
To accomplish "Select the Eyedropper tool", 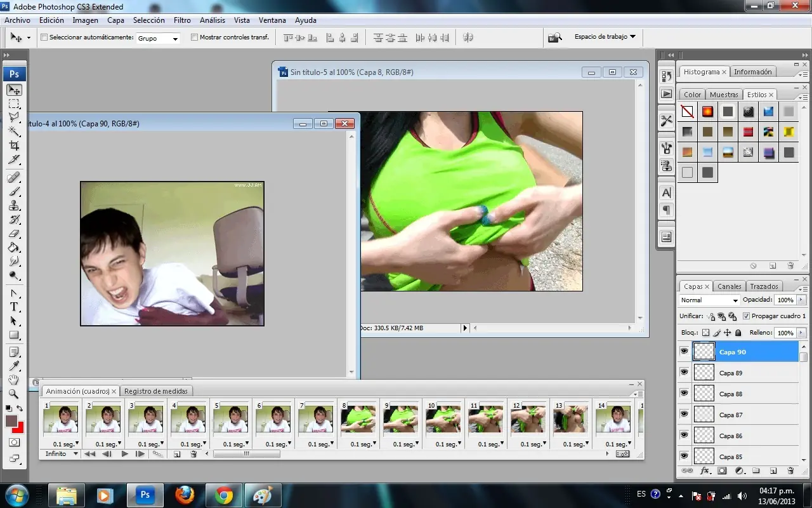I will pos(14,366).
